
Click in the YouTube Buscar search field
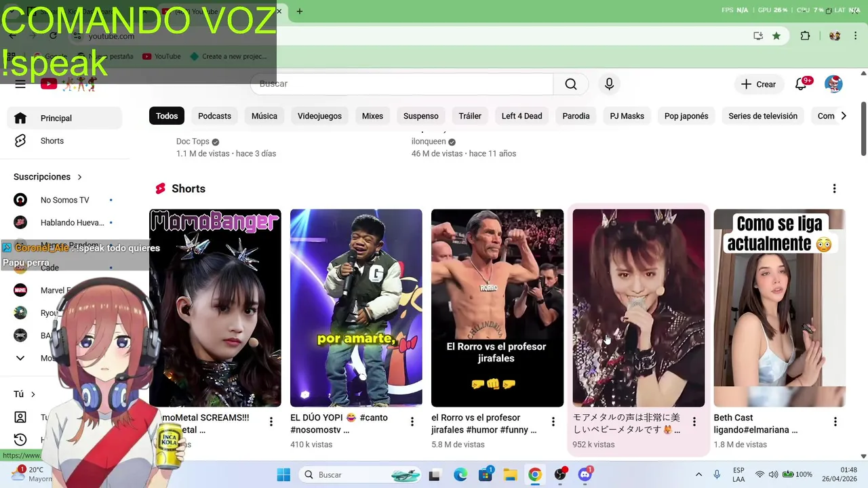402,84
